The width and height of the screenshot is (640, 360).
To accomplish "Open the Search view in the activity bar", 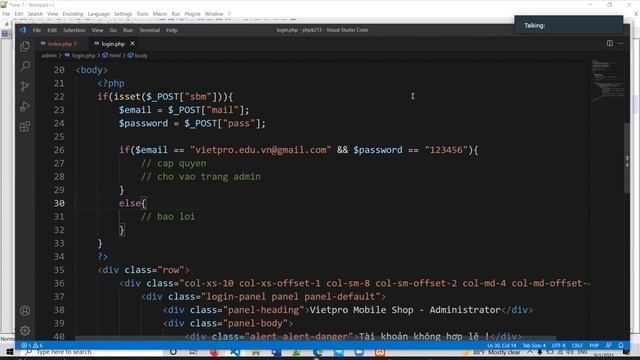I will click(25, 66).
